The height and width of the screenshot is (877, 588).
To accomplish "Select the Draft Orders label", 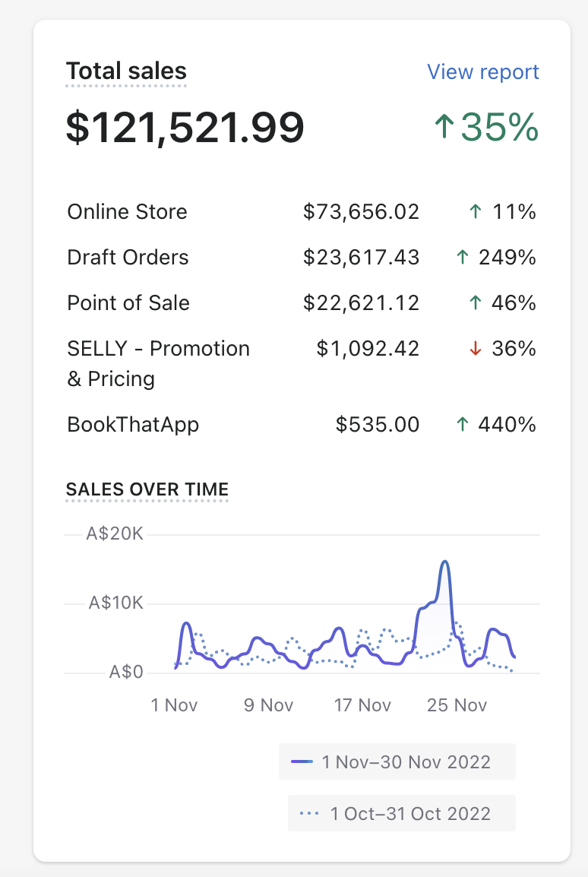I will pyautogui.click(x=128, y=258).
